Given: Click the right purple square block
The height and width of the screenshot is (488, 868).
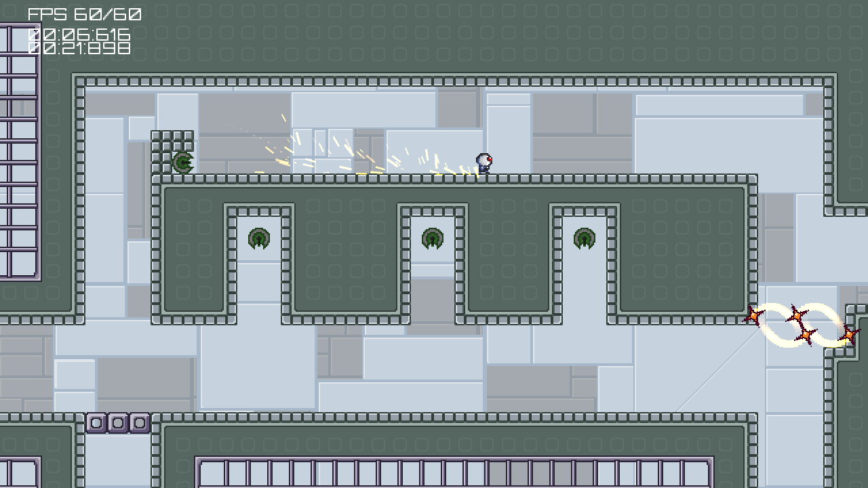Looking at the screenshot, I should pyautogui.click(x=140, y=423).
